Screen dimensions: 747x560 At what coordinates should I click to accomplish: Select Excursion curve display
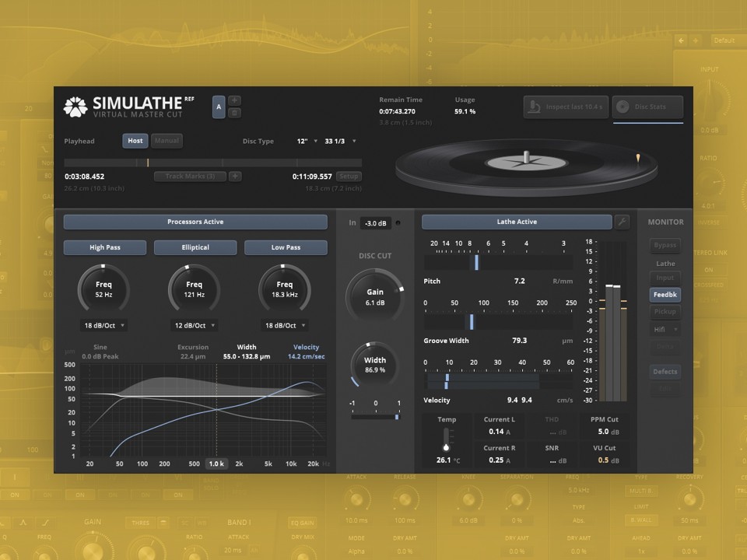(193, 352)
